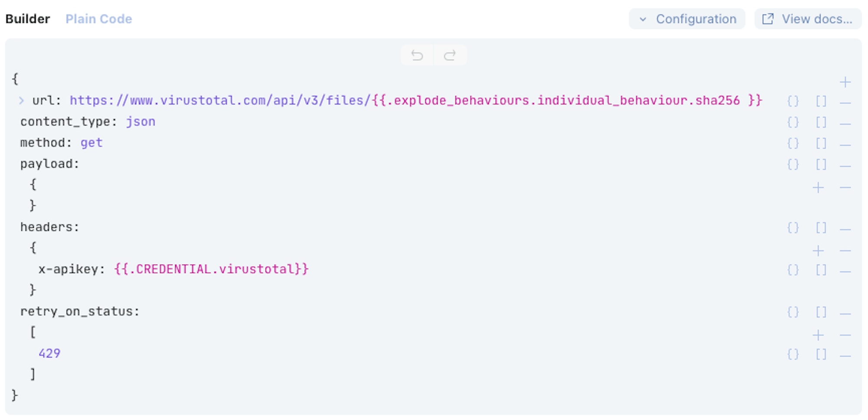Screen dimensions: 868x420
Task: Add item to retry_on_status array
Action: [818, 335]
